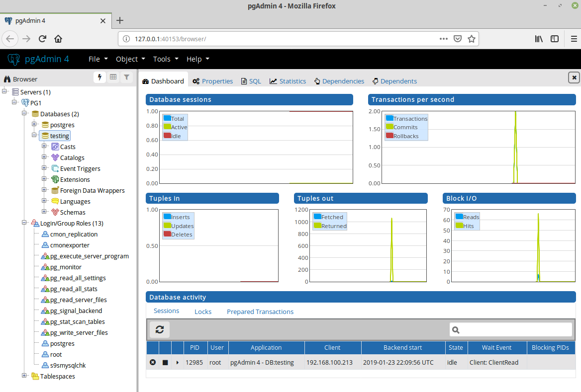Switch to the Dependents tab

tap(394, 81)
